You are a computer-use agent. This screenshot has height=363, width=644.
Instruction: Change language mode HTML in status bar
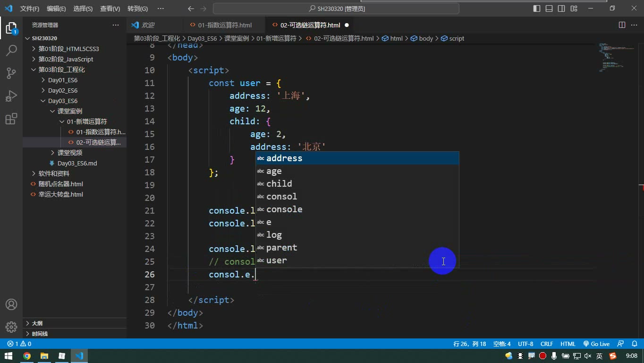coord(568,344)
